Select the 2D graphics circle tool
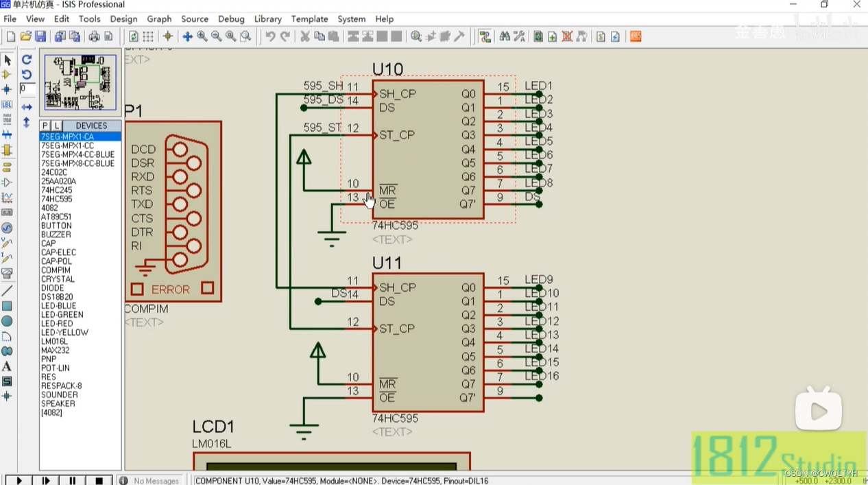The width and height of the screenshot is (868, 485). [x=7, y=321]
